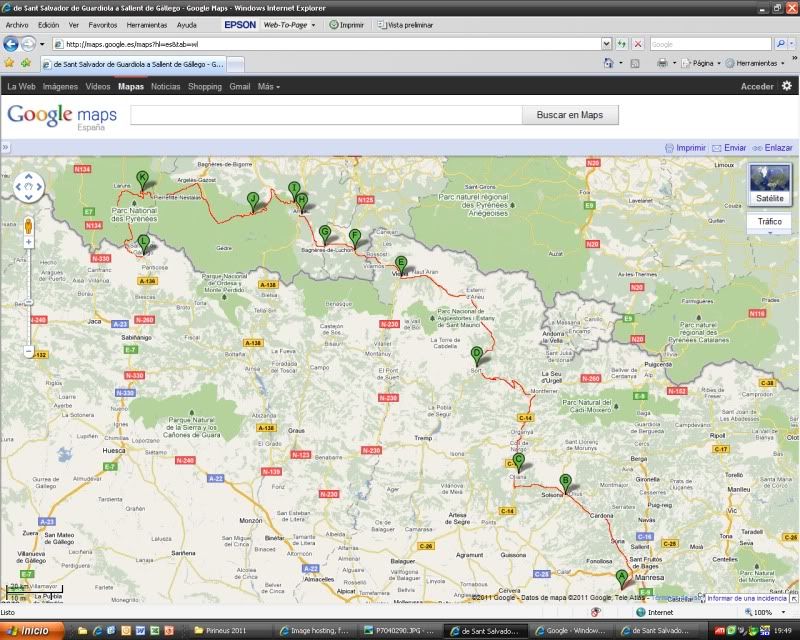Select map marker L near Sallent
The width and height of the screenshot is (800, 640).
143,244
